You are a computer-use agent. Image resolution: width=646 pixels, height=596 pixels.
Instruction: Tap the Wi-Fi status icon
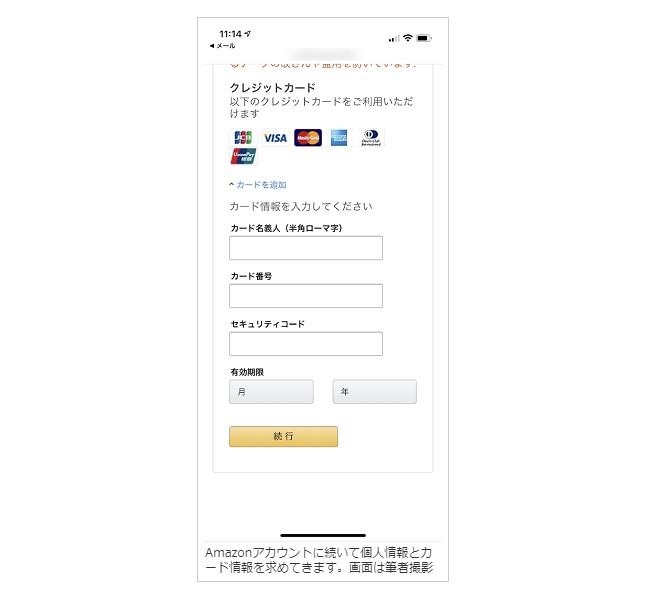coord(407,38)
